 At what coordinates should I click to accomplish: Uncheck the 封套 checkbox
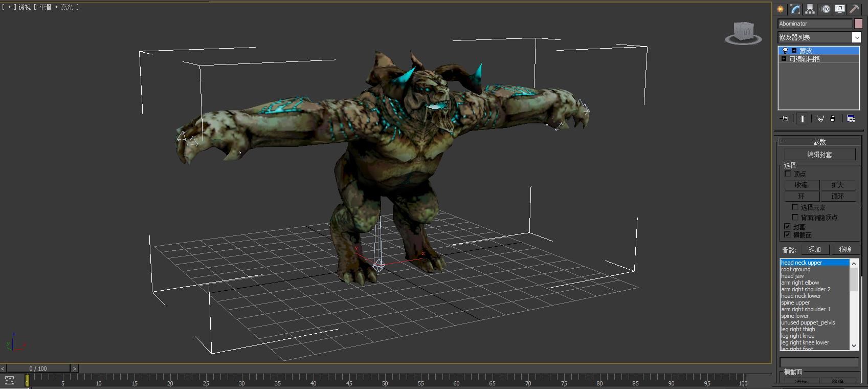788,226
